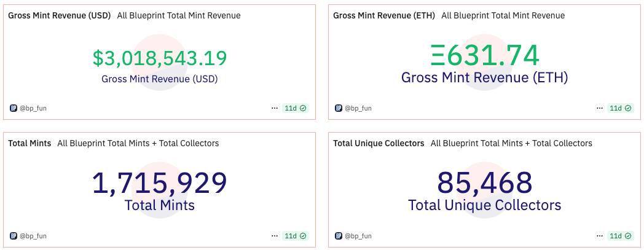
Task: Open the Total Unique Collectors title link
Action: [379, 143]
